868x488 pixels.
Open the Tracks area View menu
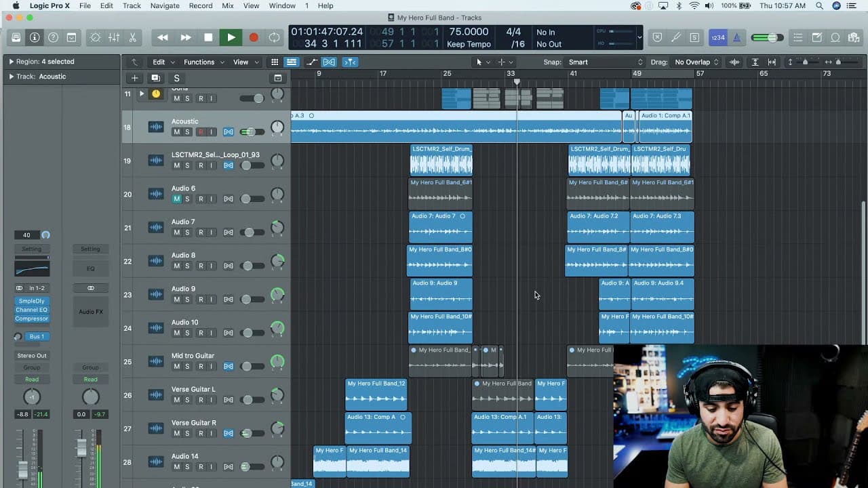(x=245, y=62)
